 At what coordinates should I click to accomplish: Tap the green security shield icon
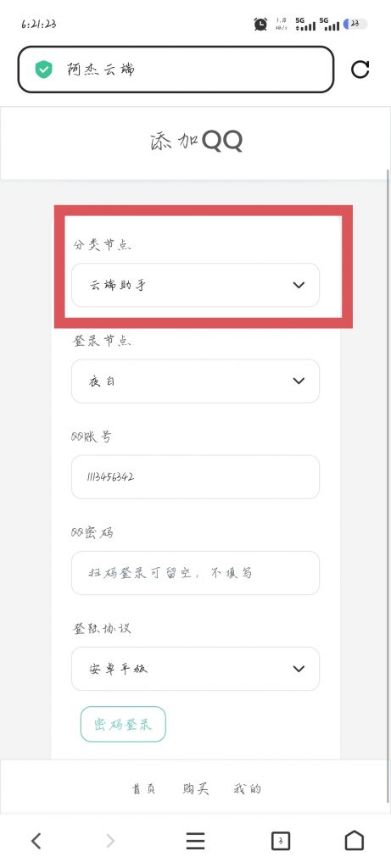pos(43,70)
